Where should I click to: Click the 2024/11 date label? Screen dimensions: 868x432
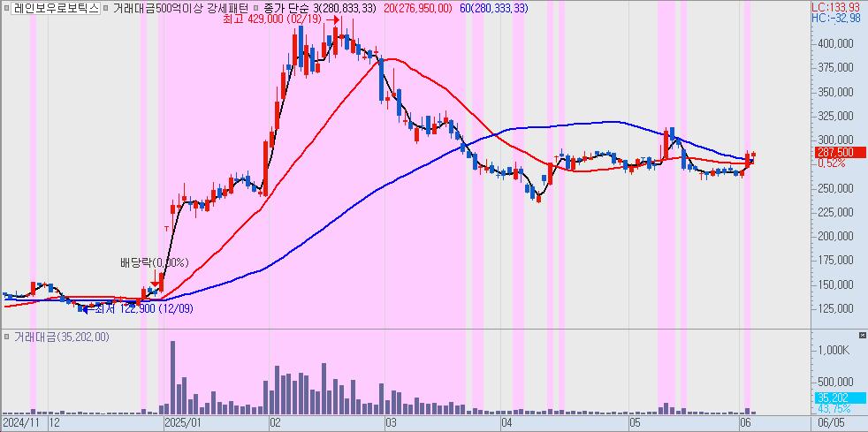21,423
